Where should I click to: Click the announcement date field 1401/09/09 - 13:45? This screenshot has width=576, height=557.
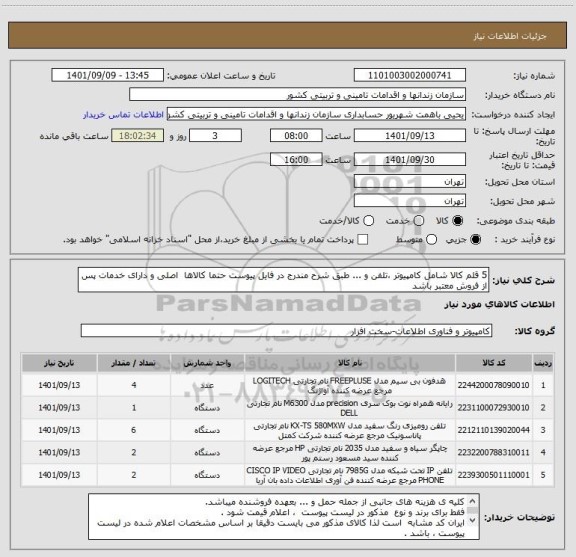tap(108, 75)
